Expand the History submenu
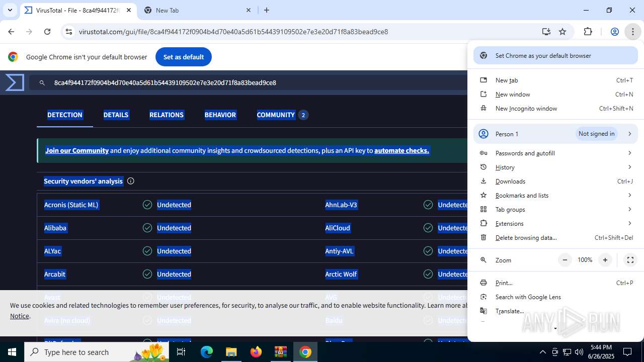Screen dimensions: 644x362 point(555,167)
